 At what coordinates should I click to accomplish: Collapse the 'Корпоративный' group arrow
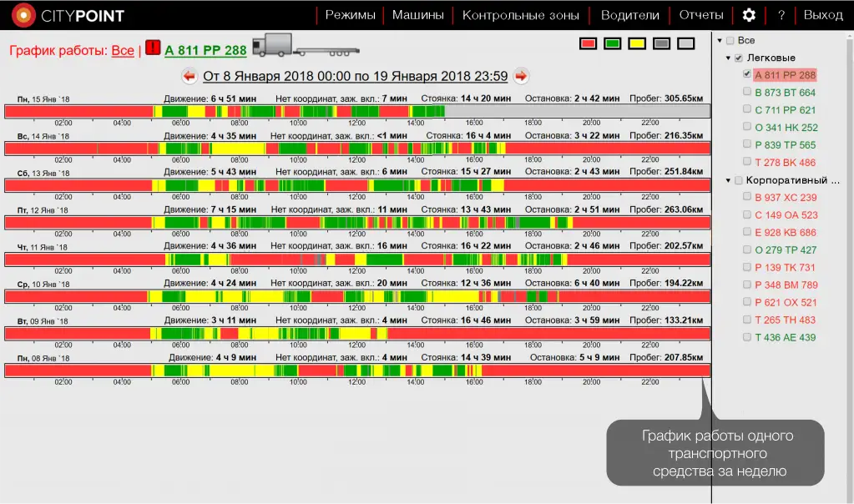pos(728,180)
